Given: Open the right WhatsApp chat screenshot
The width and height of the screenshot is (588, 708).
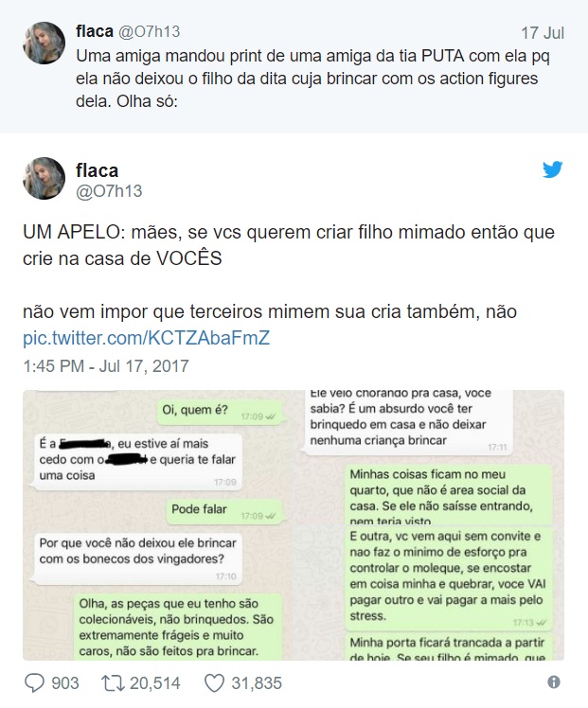Looking at the screenshot, I should click(x=429, y=525).
